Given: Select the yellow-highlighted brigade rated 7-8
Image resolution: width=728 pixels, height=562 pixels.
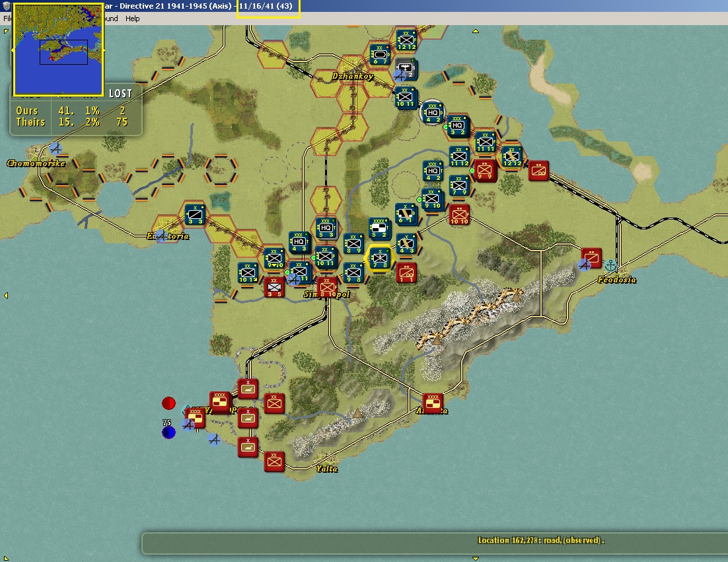Looking at the screenshot, I should 379,259.
